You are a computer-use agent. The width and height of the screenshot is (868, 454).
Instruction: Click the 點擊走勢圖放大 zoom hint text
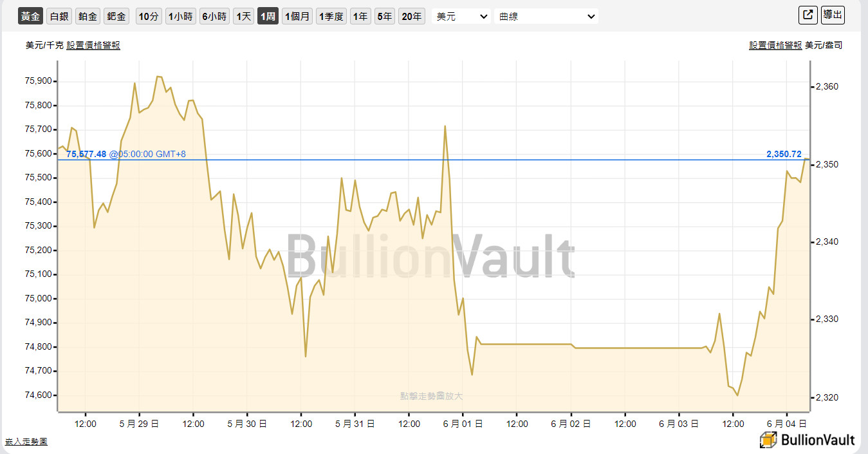431,396
